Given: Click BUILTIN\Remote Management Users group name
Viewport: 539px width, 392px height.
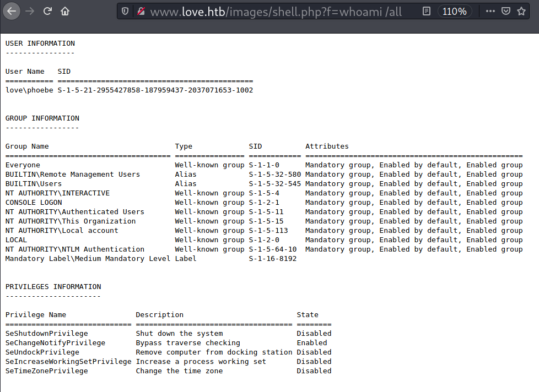Looking at the screenshot, I should (73, 174).
